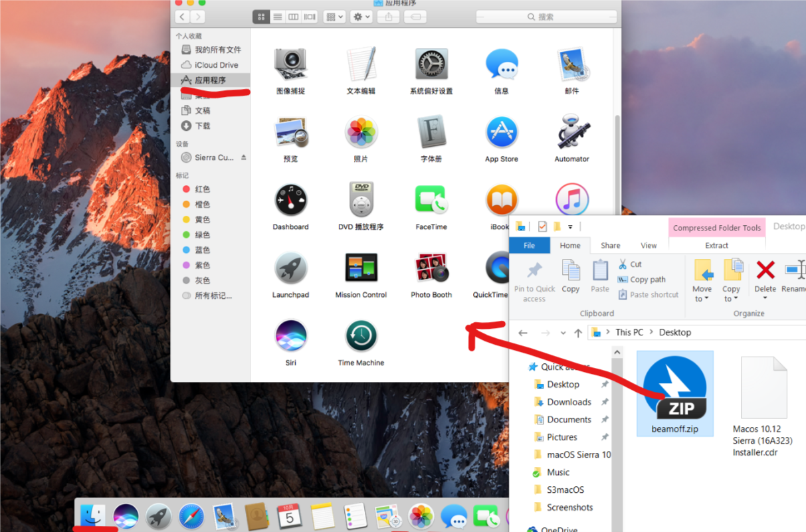Select the beamoff.zip file in Explorer
This screenshot has width=806, height=532.
click(675, 393)
